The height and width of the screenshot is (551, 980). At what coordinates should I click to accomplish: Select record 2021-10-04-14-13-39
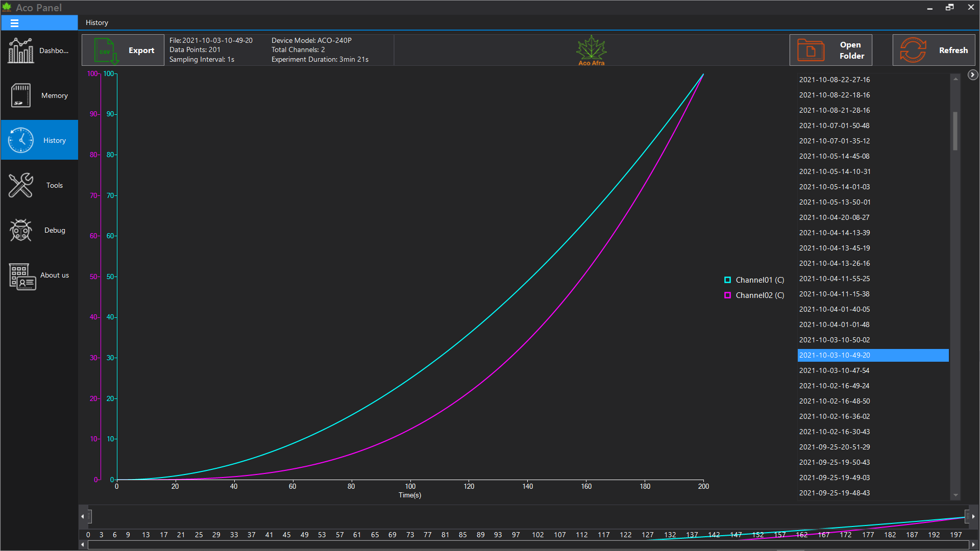[873, 233]
